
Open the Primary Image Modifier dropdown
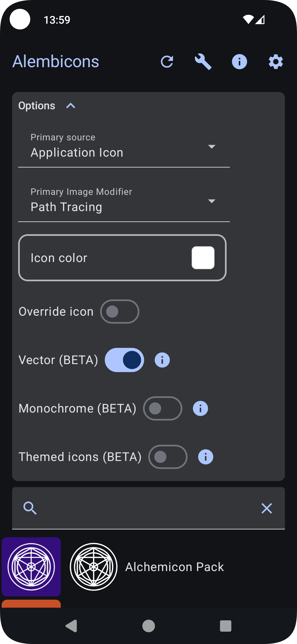124,203
